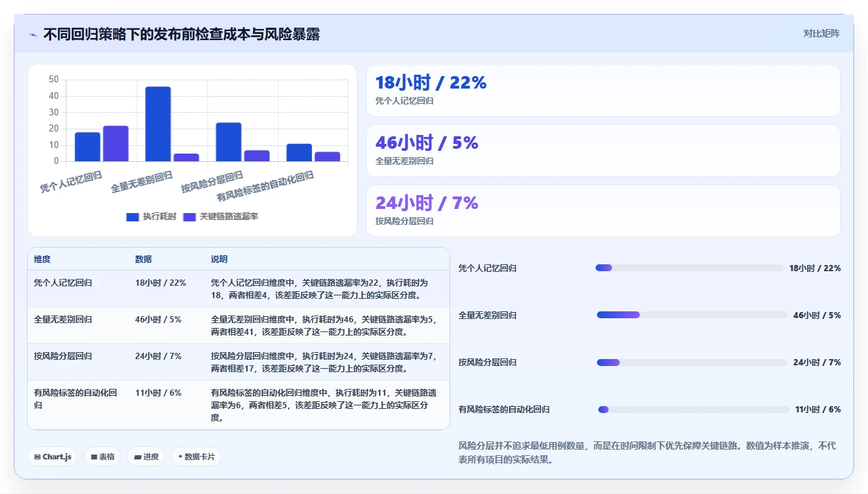The width and height of the screenshot is (868, 494).
Task: Click the 11小时 / 6% table cell
Action: pos(167,405)
